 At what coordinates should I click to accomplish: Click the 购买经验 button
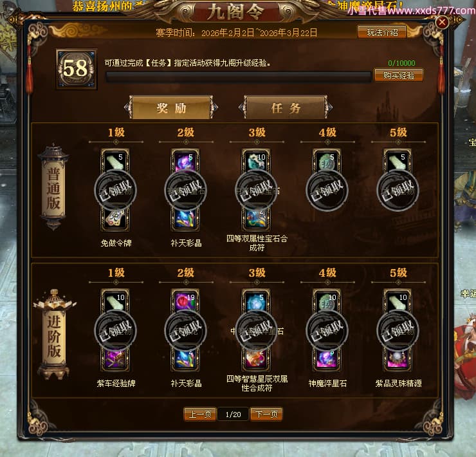(399, 75)
